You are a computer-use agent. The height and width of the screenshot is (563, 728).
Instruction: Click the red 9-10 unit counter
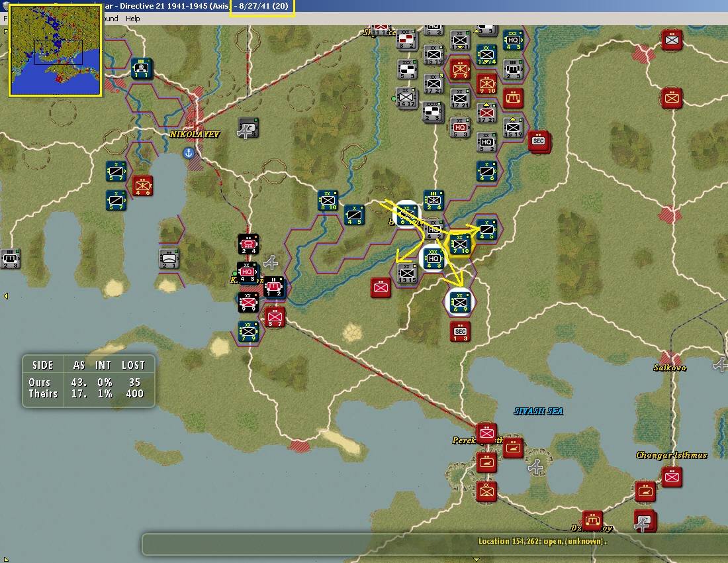point(486,84)
